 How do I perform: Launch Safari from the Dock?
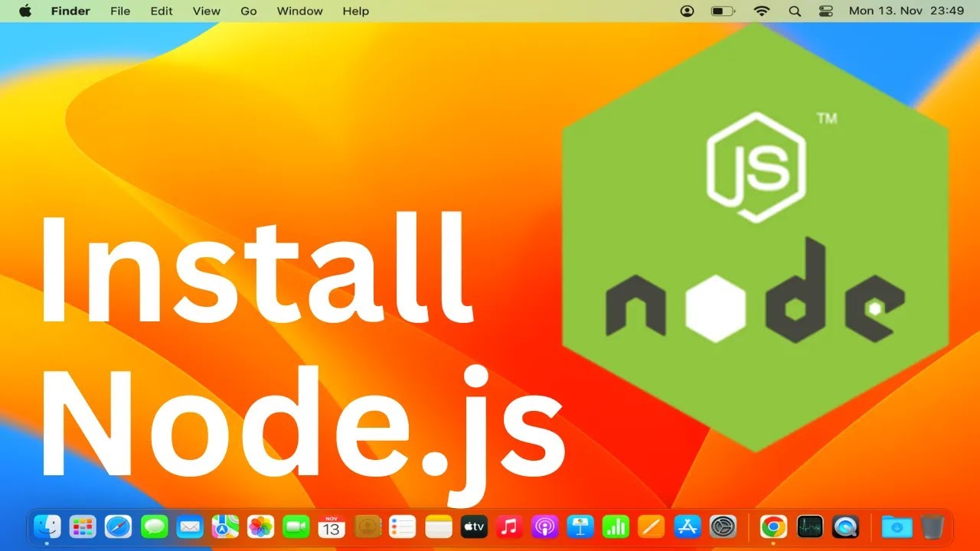tap(118, 527)
